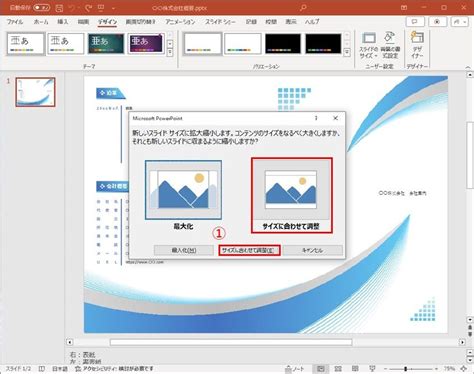Switch to the 画面切り替え tab

(x=140, y=22)
